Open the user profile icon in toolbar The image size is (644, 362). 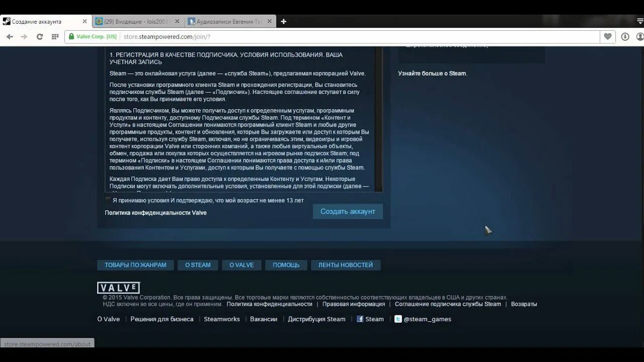(x=640, y=37)
